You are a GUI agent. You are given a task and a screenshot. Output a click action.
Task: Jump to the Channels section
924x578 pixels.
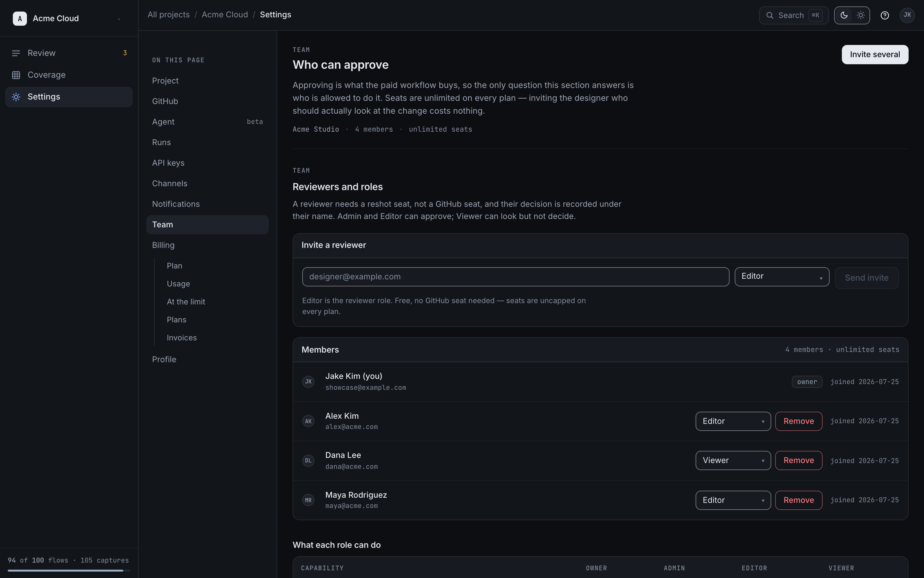[x=207, y=183]
